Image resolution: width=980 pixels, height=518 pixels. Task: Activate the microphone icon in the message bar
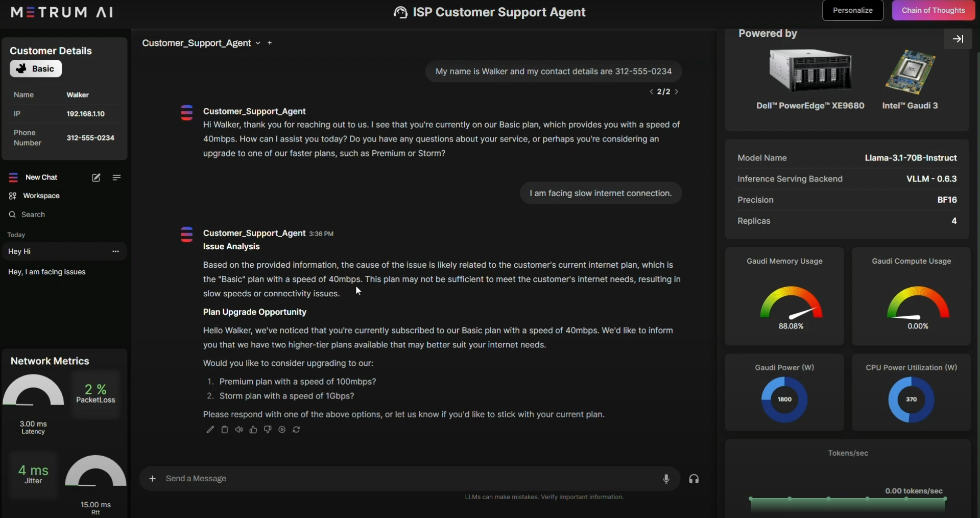(666, 479)
